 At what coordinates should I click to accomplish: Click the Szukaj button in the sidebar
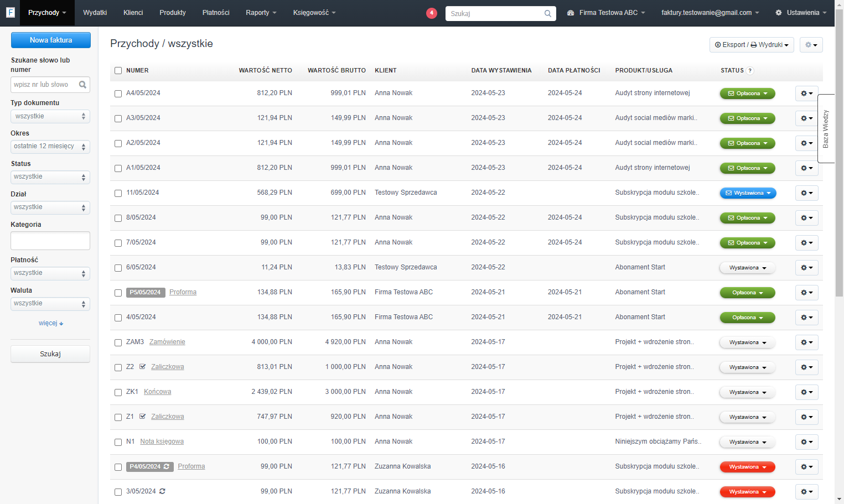pyautogui.click(x=50, y=354)
